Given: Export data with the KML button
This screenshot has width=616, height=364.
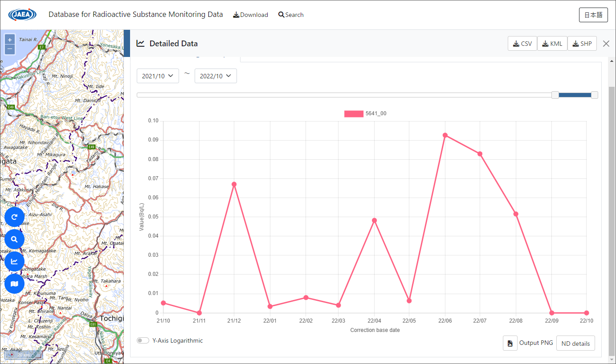Looking at the screenshot, I should tap(552, 44).
